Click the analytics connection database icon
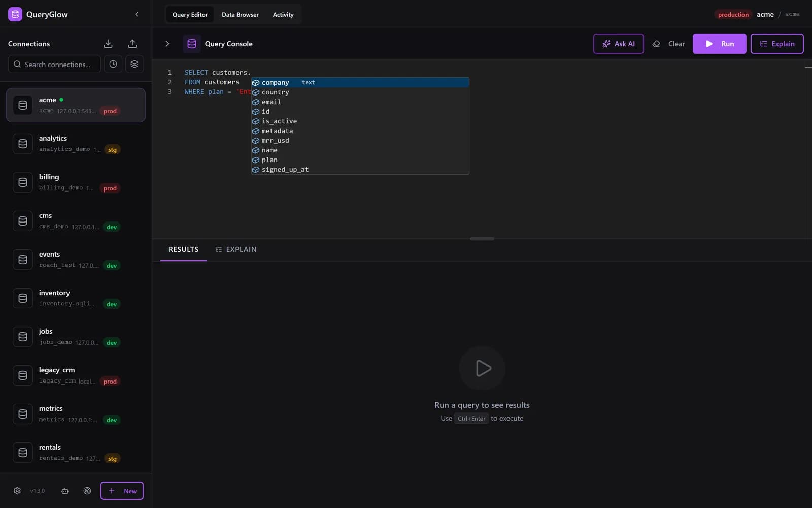The height and width of the screenshot is (508, 812). 23,144
